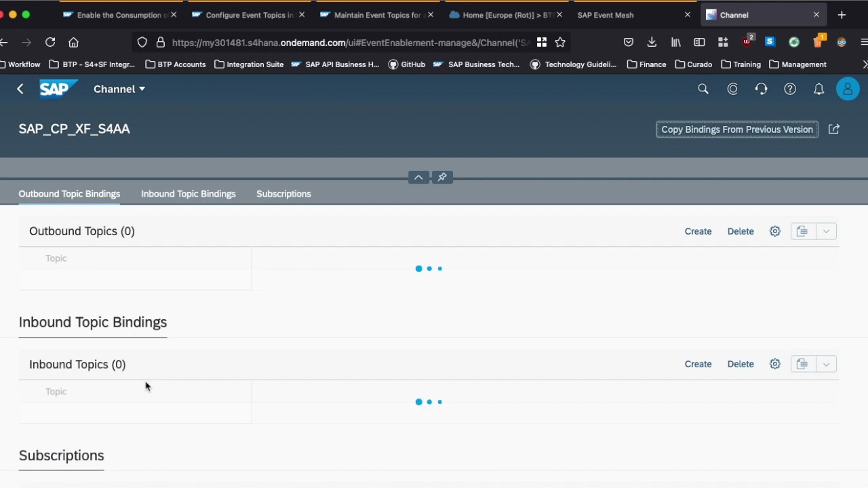Image resolution: width=868 pixels, height=488 pixels.
Task: Open the BTP Accounts bookmark folder
Action: coord(176,64)
